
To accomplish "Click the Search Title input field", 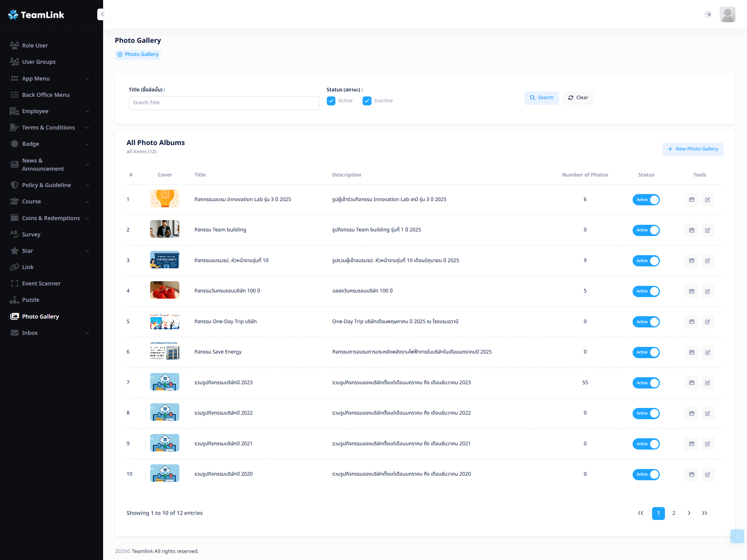I will pyautogui.click(x=224, y=103).
